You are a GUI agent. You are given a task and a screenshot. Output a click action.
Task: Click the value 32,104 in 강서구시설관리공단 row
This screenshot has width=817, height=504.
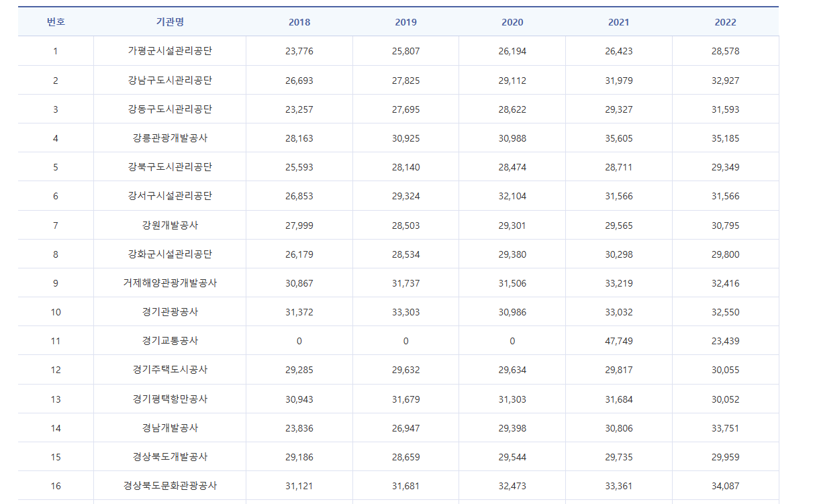(512, 196)
